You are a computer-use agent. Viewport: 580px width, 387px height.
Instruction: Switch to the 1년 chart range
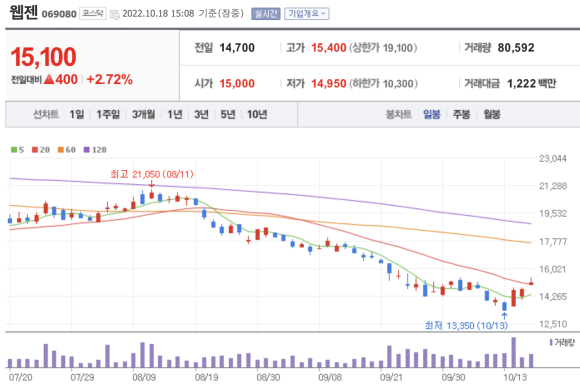click(175, 114)
